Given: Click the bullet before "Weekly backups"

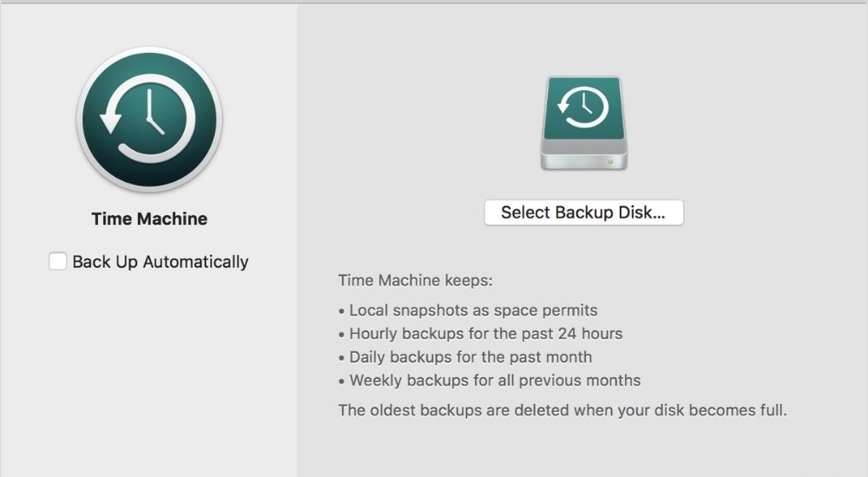Looking at the screenshot, I should (341, 381).
